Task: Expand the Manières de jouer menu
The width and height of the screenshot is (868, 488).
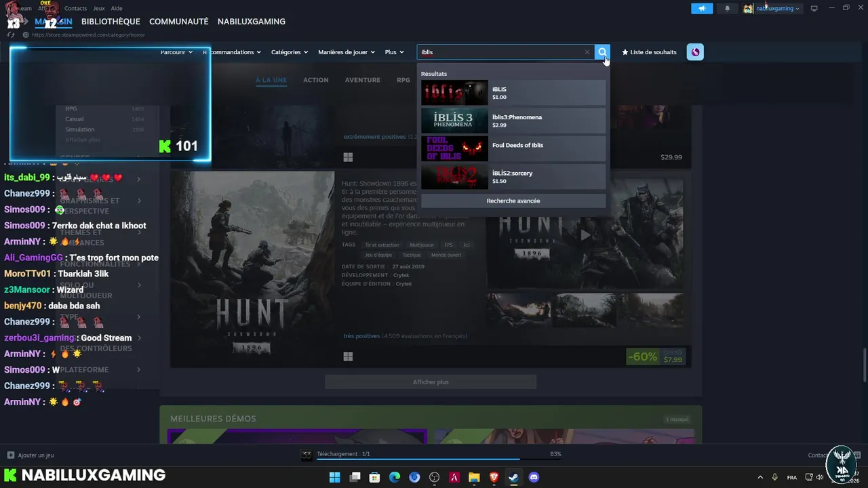Action: pos(347,52)
